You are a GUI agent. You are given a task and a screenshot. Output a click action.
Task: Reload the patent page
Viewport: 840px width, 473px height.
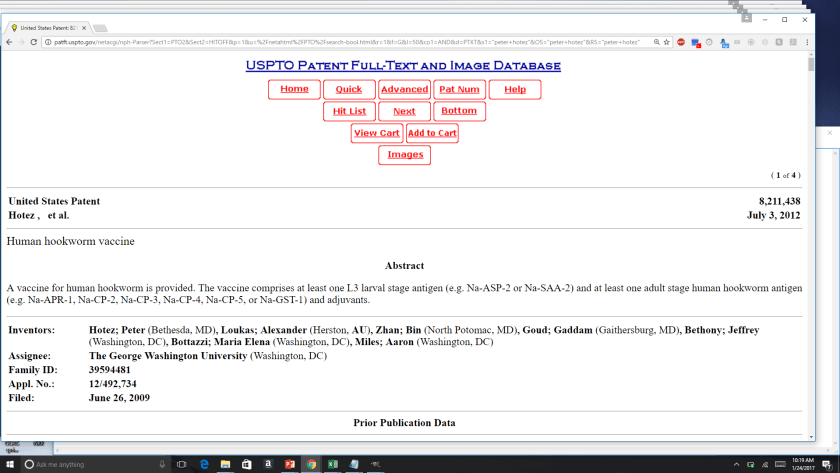point(34,42)
